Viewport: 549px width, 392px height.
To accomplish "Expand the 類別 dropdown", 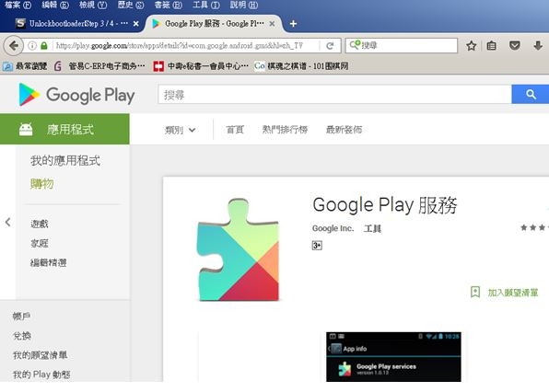I will tap(180, 130).
